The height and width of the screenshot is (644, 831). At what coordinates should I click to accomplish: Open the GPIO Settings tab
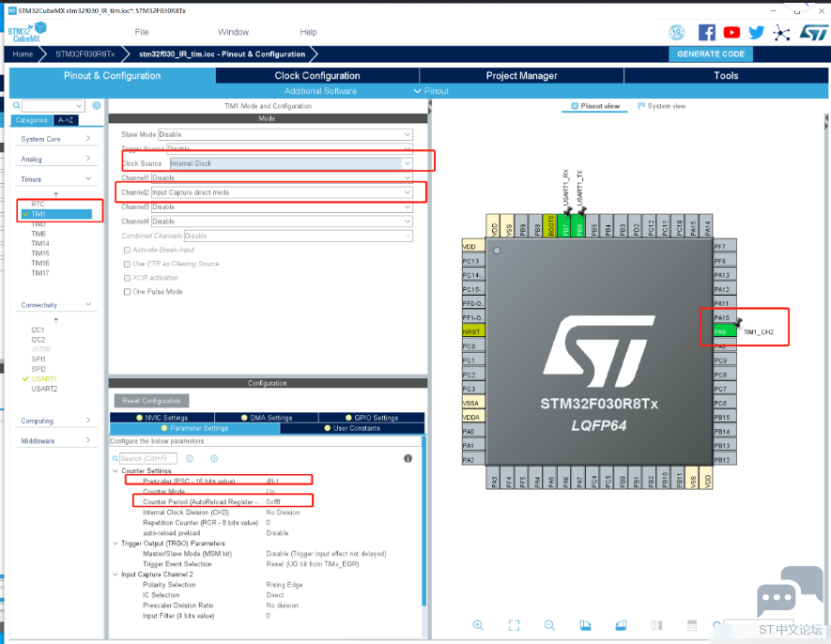pos(372,418)
